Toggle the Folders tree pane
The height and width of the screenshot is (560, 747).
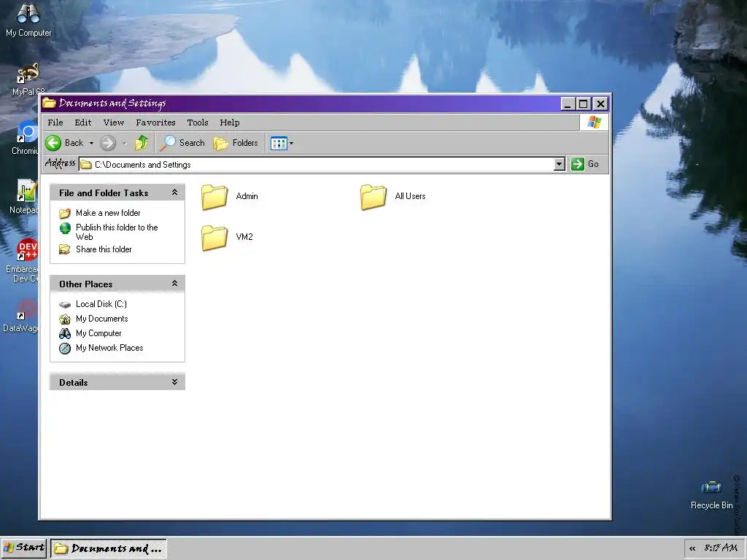click(236, 143)
